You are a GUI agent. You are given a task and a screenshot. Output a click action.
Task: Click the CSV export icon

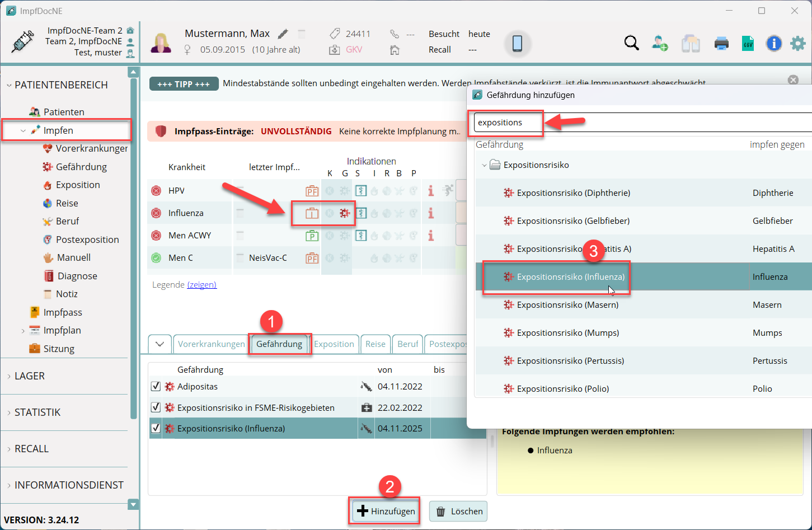click(x=748, y=43)
